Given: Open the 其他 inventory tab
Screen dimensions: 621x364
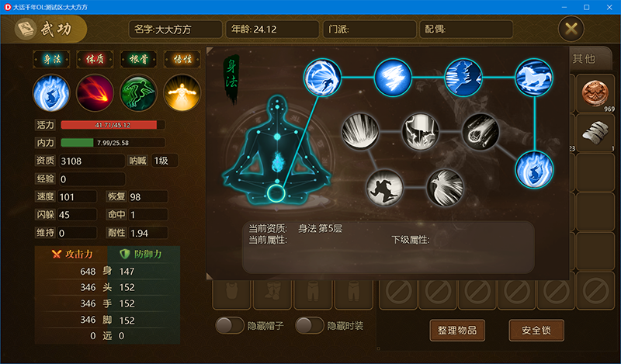Looking at the screenshot, I should tap(584, 59).
